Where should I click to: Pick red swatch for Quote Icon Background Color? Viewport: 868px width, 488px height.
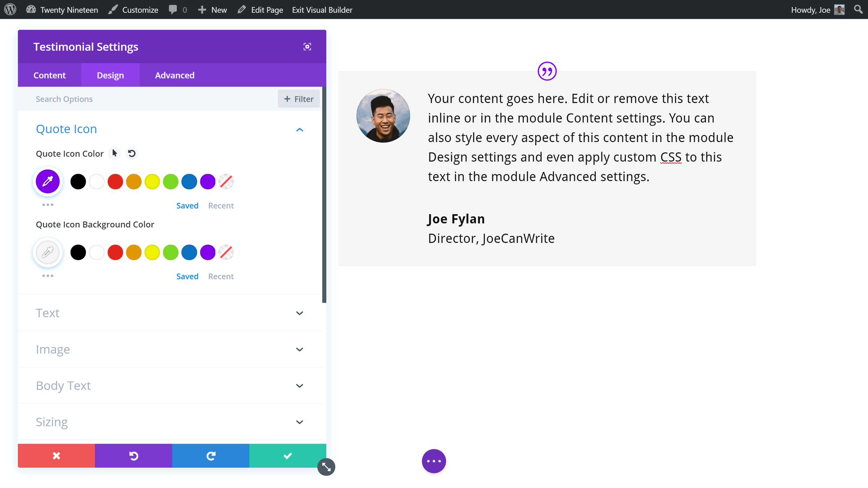[x=115, y=252]
